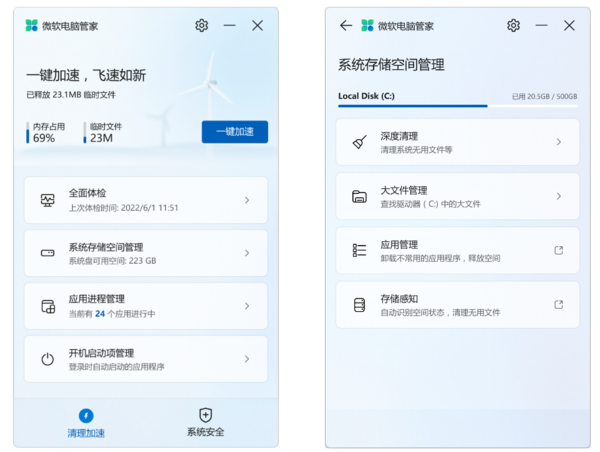Click the 全面体检 health check monitor icon
Viewport: 600px width, 452px height.
click(48, 200)
